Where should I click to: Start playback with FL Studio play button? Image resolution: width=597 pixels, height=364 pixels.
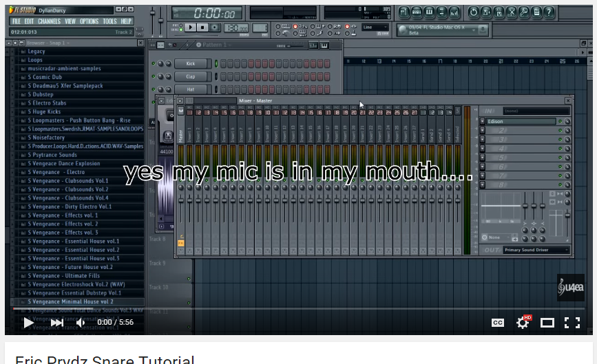point(191,28)
